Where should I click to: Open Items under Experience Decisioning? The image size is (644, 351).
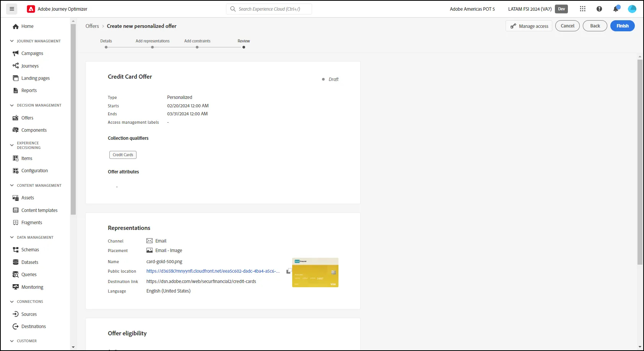click(22, 159)
